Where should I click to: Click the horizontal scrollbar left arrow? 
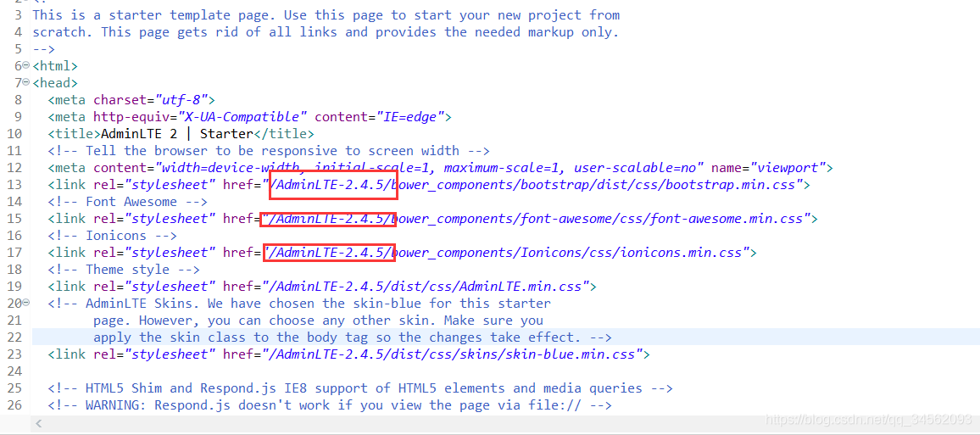click(39, 424)
